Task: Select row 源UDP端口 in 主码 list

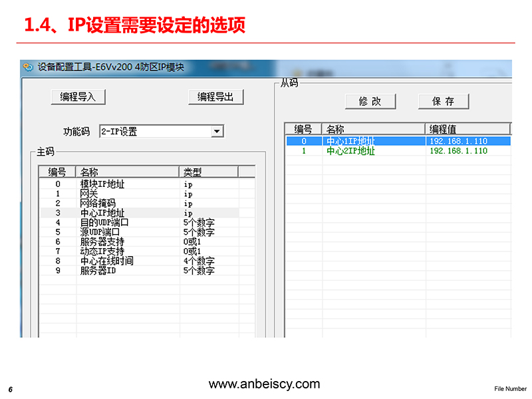Action: (x=140, y=232)
